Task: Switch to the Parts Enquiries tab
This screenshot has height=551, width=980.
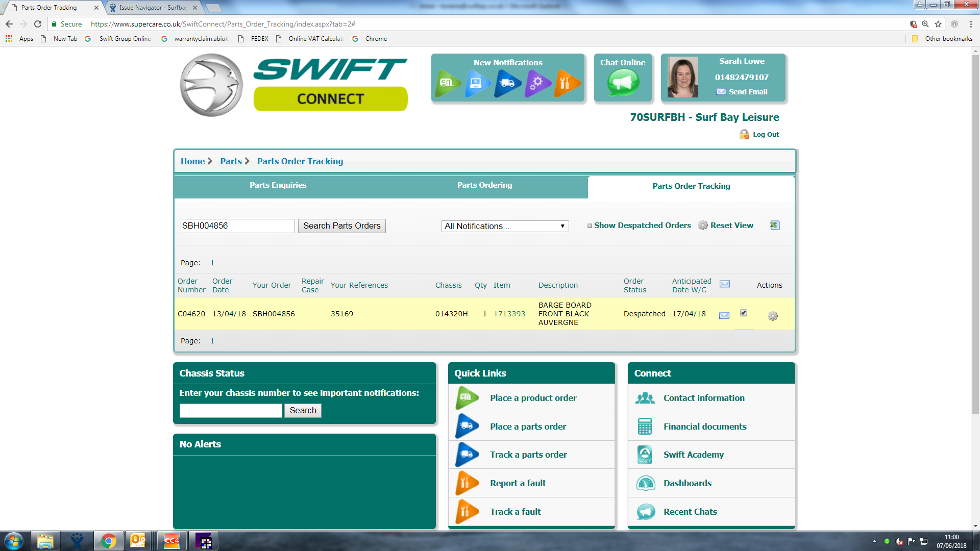Action: 278,185
